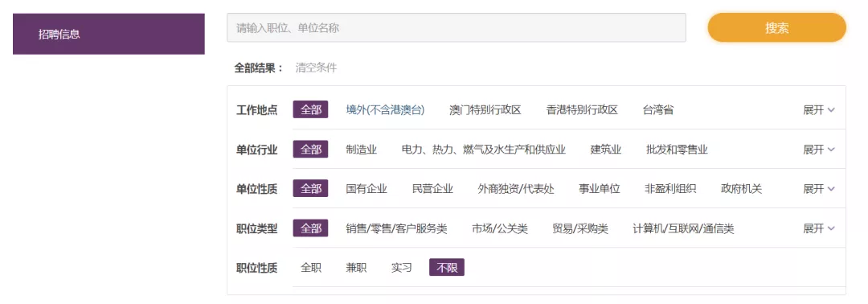Expand the 单位行业 options with 展开
The width and height of the screenshot is (868, 304).
pyautogui.click(x=819, y=150)
